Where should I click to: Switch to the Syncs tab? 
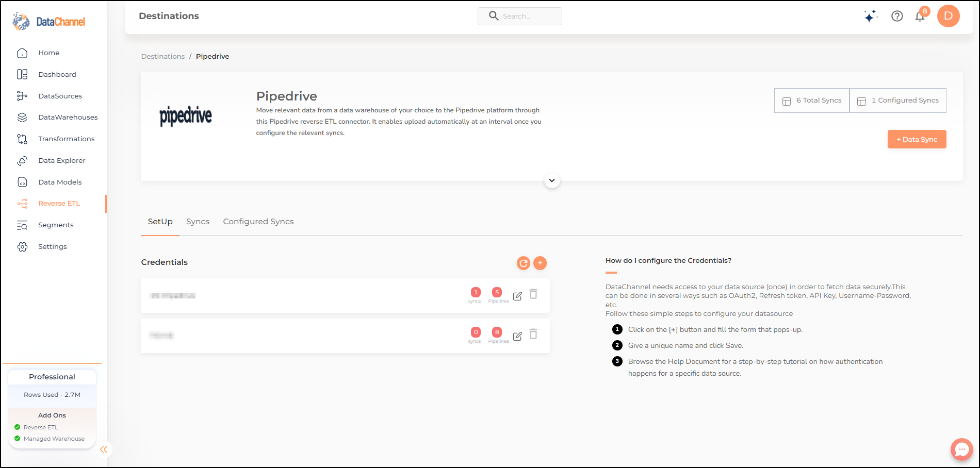tap(198, 222)
